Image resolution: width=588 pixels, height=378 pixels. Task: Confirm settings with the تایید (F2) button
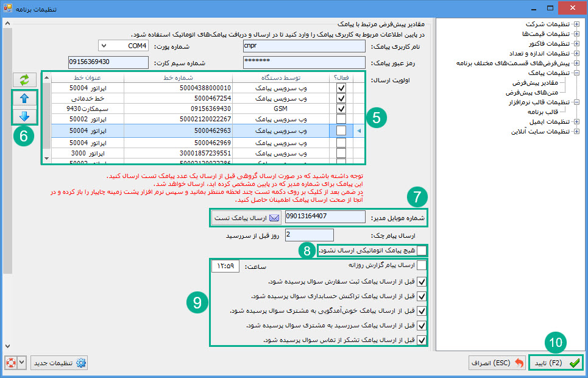(x=556, y=363)
